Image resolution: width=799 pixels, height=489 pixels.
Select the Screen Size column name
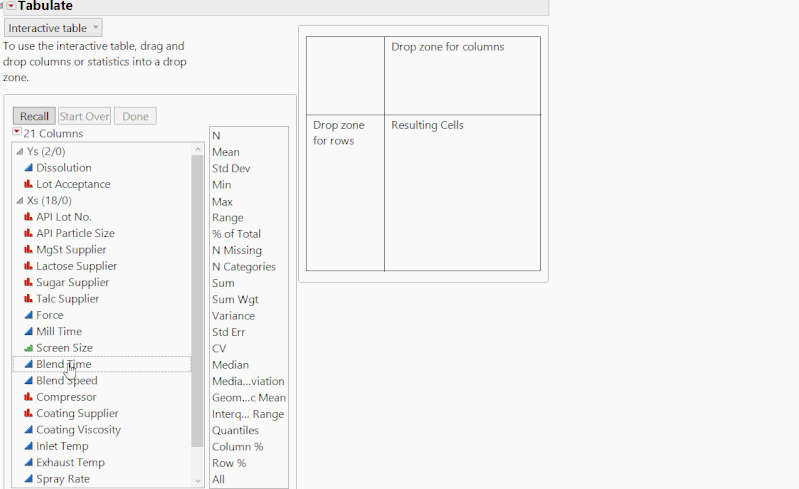pyautogui.click(x=64, y=347)
